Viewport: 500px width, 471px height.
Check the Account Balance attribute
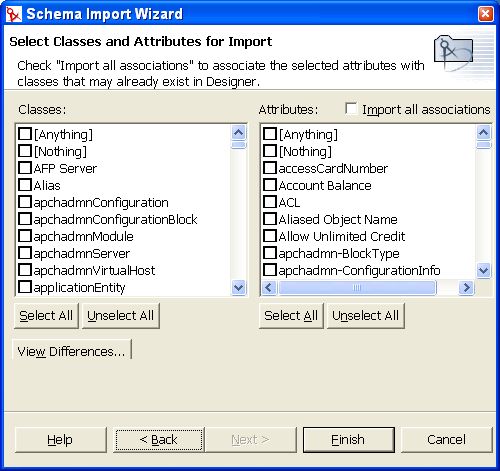[x=270, y=185]
